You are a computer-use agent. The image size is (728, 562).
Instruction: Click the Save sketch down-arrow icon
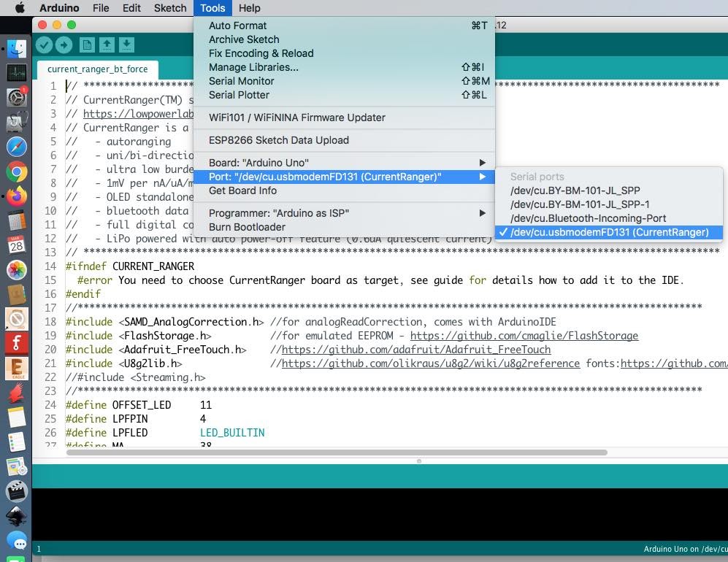126,45
